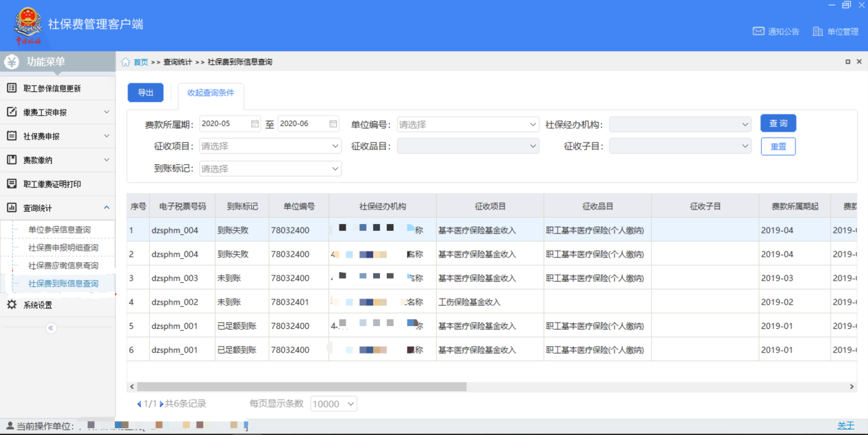Click 职工参保信息更新 menu icon
The width and height of the screenshot is (868, 435).
click(12, 88)
